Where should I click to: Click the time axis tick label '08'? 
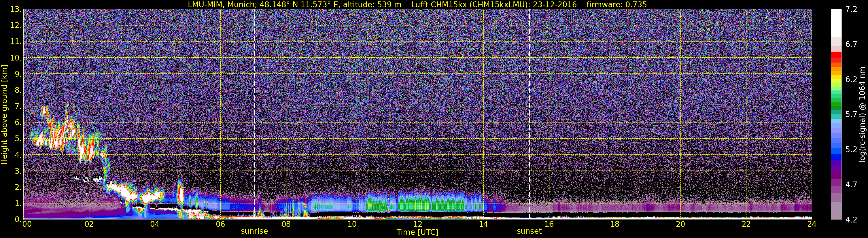(x=286, y=224)
